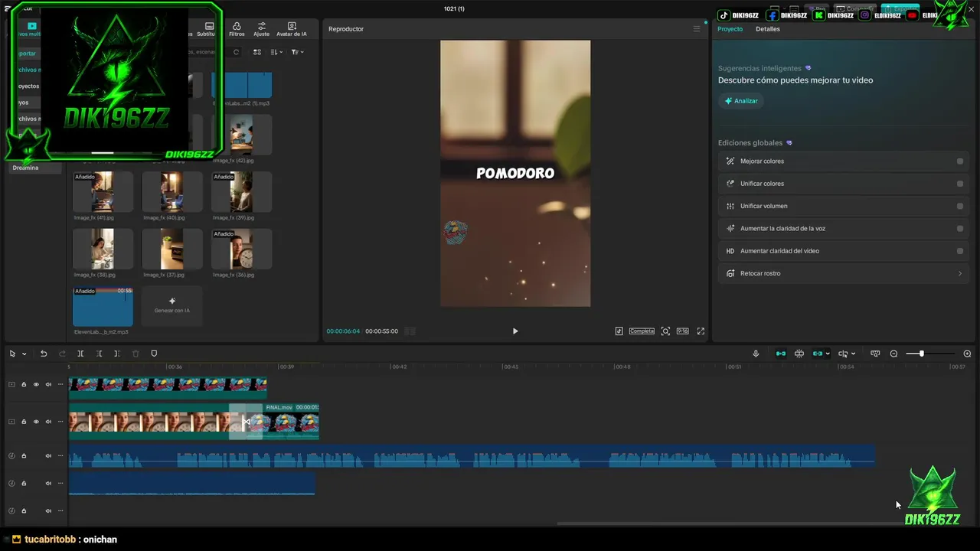Click the TikTok safe-zone icon in player

[619, 331]
